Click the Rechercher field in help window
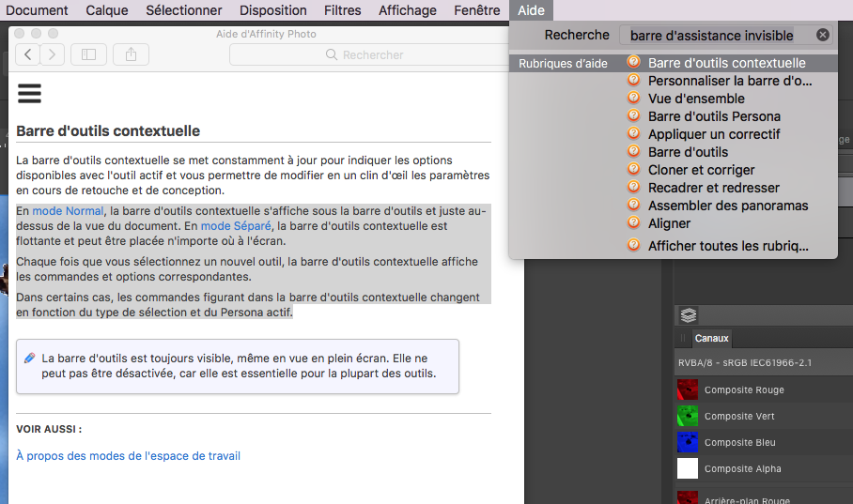Screen dimensions: 853x504 click(x=370, y=55)
